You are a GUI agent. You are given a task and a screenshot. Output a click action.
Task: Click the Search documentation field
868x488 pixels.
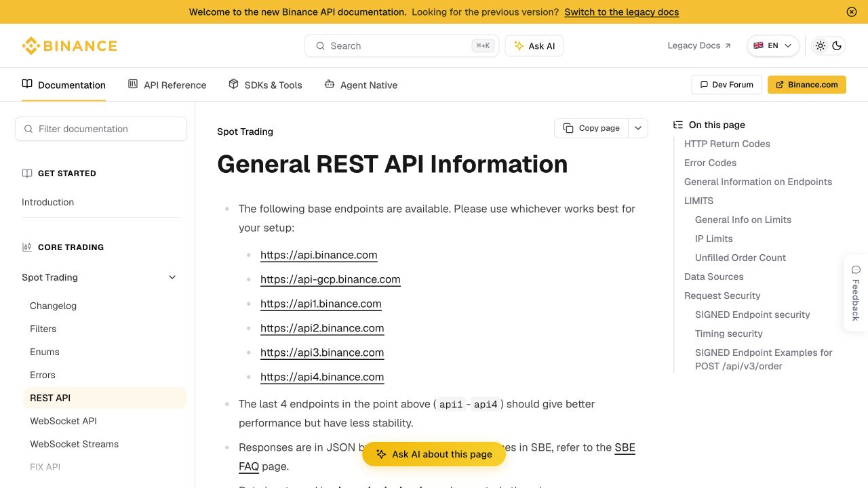[x=401, y=46]
